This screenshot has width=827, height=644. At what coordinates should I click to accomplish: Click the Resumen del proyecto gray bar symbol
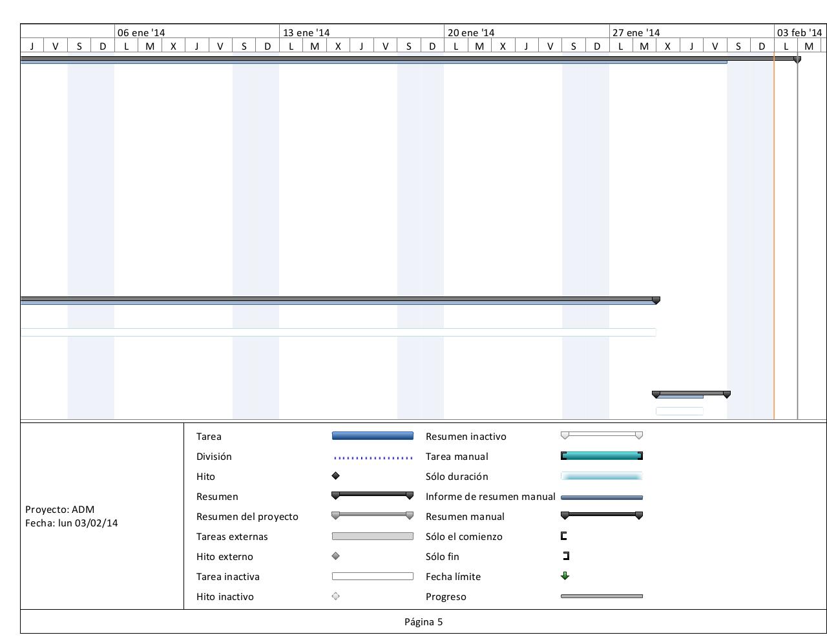[372, 515]
